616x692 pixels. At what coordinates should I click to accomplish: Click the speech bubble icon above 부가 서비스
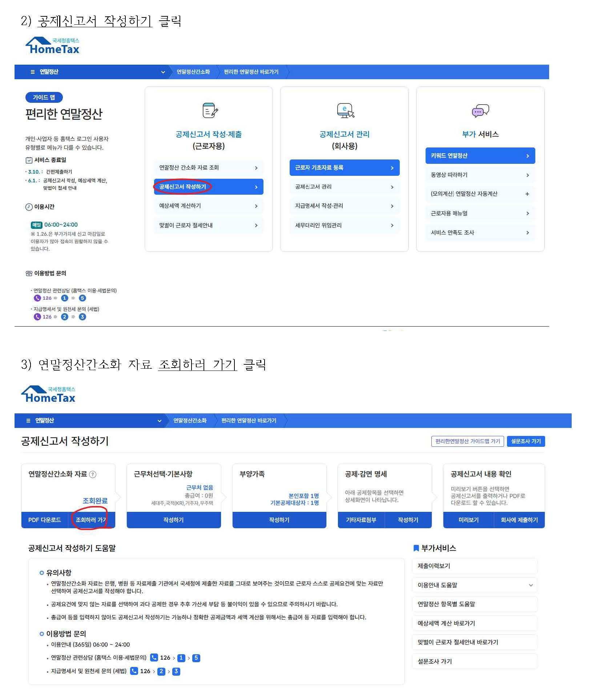tap(480, 110)
